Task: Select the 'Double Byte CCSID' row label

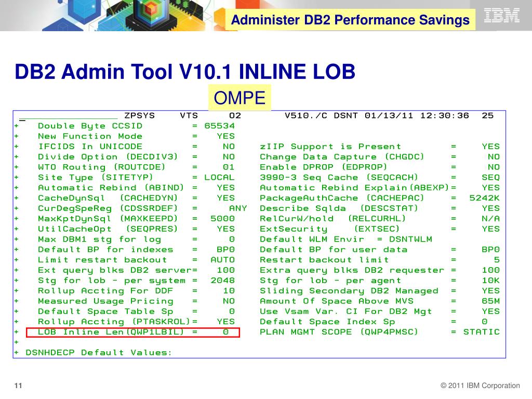Action: 90,126
